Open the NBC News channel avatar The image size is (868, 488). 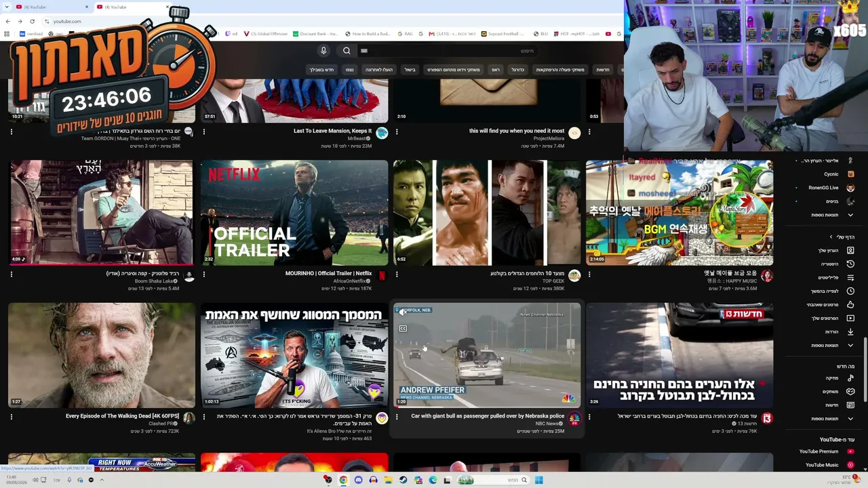click(x=574, y=418)
